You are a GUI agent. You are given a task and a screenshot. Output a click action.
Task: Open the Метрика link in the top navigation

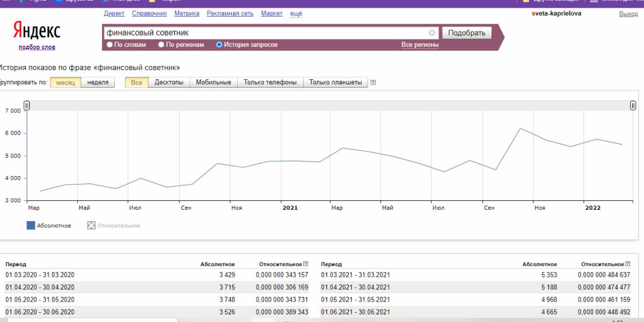click(187, 13)
